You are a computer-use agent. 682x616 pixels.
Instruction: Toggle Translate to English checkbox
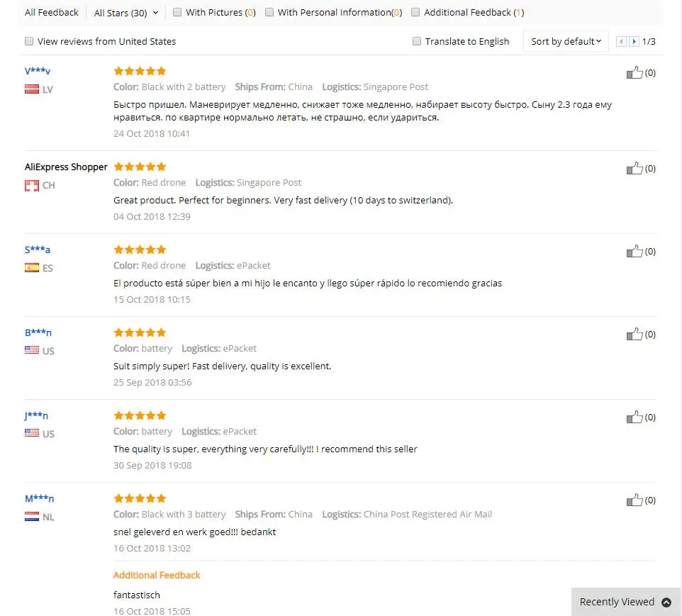(x=417, y=41)
